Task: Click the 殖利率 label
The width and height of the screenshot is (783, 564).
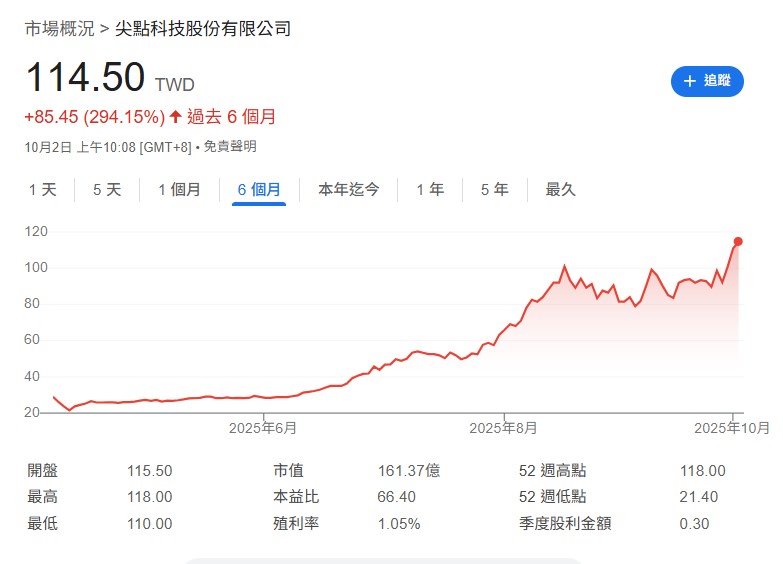Action: [x=296, y=524]
